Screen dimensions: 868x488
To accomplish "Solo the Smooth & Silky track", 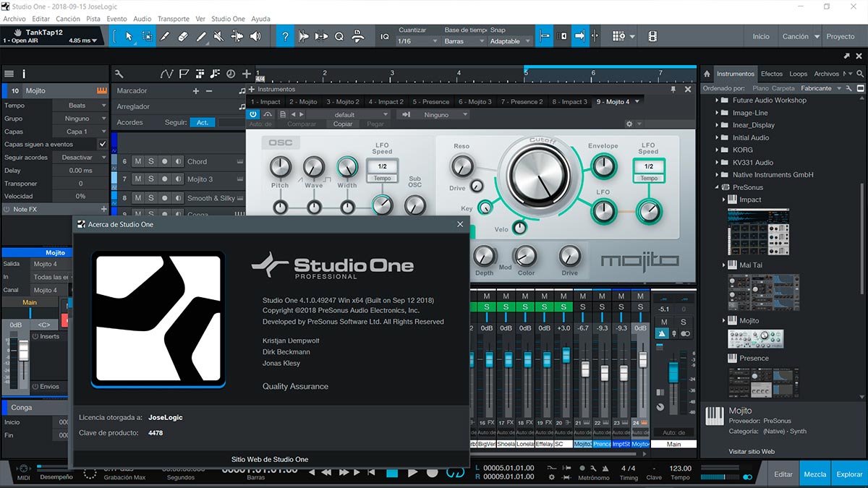I will 151,198.
